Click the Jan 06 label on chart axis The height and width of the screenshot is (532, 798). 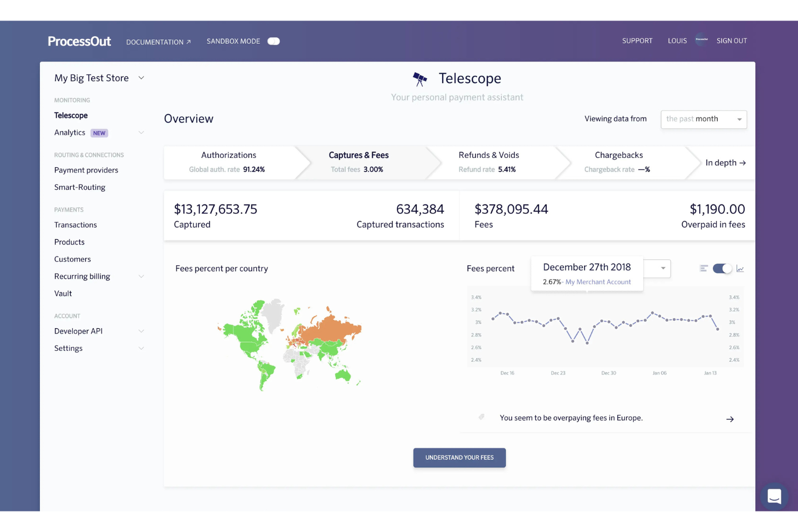pyautogui.click(x=659, y=373)
